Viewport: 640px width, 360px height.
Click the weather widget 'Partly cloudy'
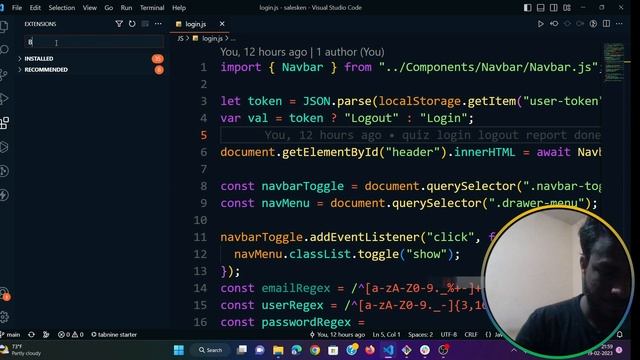pyautogui.click(x=21, y=350)
